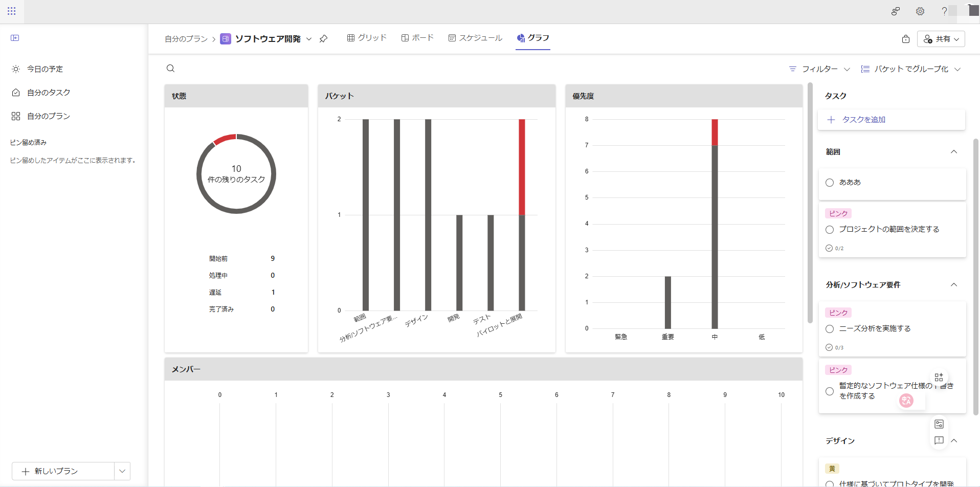The height and width of the screenshot is (487, 980).
Task: Click the help question mark icon
Action: pyautogui.click(x=944, y=11)
